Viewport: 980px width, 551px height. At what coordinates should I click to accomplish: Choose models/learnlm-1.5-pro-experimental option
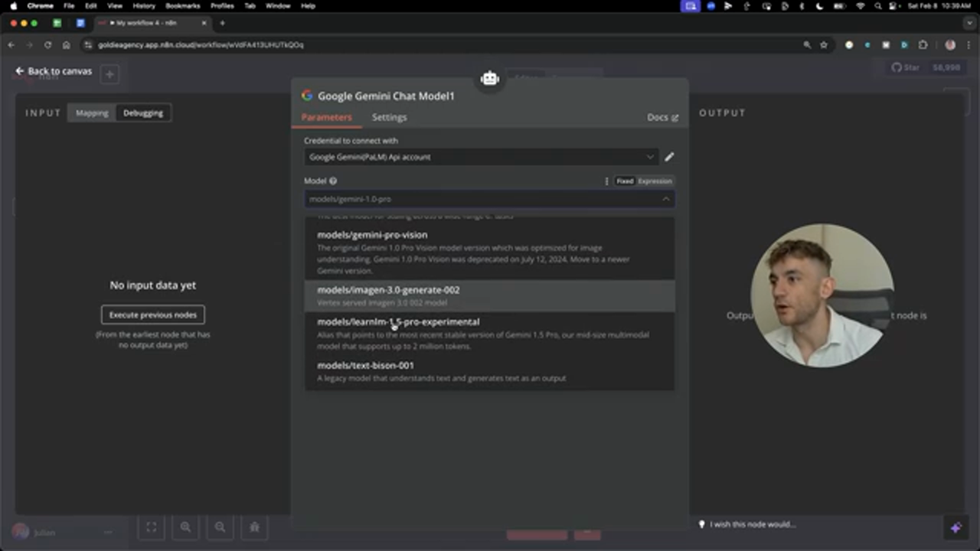click(490, 333)
